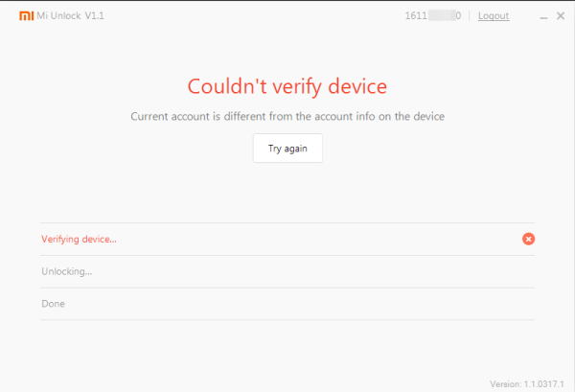Minimize the Mi Unlock window
Screen dimensions: 575x392
pyautogui.click(x=543, y=16)
